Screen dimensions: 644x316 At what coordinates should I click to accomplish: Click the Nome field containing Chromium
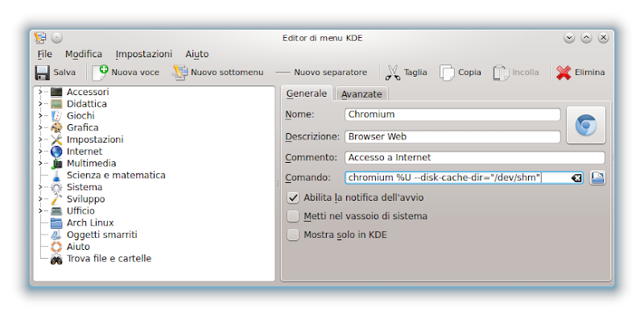click(452, 114)
